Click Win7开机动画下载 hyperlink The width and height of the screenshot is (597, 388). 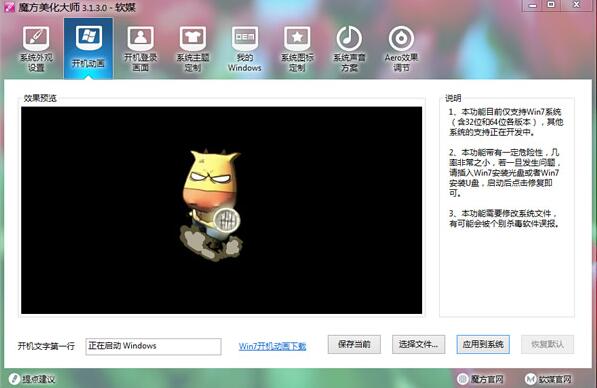coord(272,346)
